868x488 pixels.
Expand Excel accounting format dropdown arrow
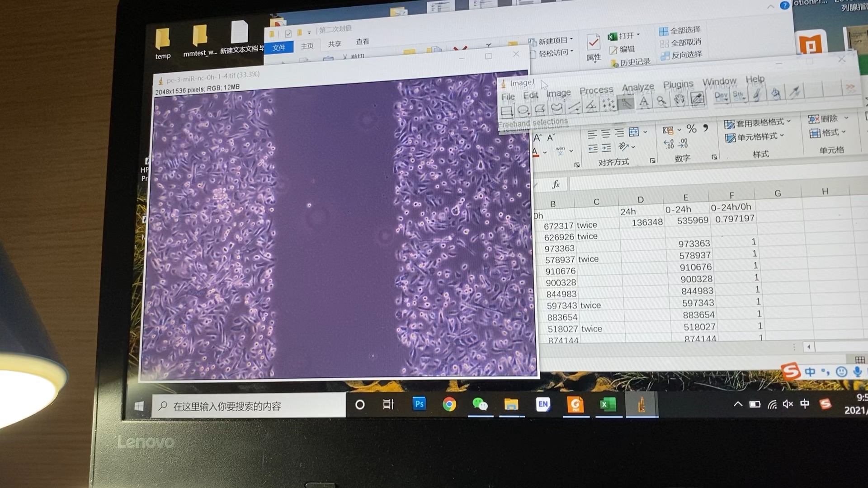(679, 130)
